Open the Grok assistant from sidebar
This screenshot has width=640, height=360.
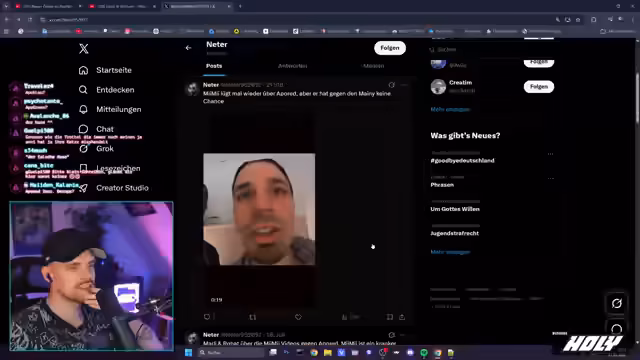(x=96, y=149)
